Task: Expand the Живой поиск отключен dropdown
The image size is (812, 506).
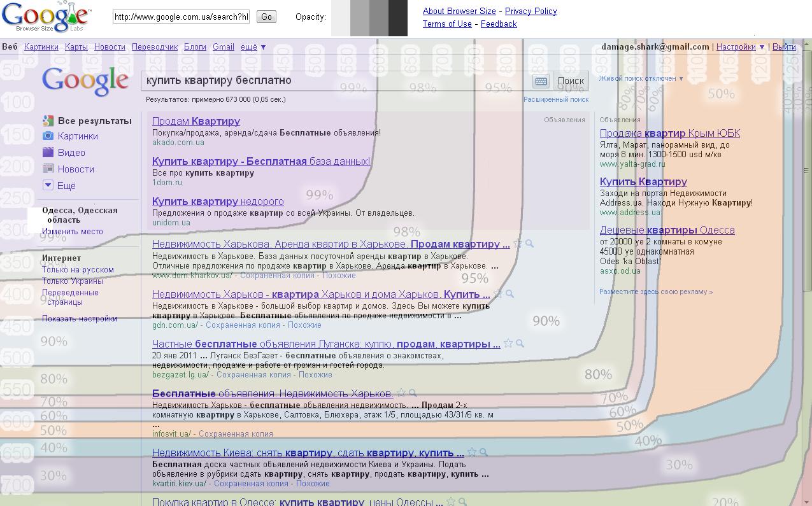Action: (641, 78)
